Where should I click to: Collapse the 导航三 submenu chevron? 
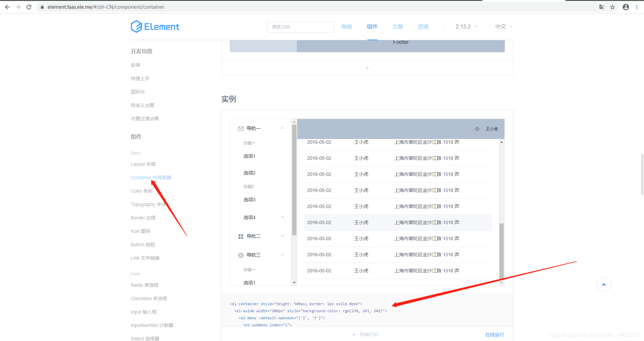282,255
